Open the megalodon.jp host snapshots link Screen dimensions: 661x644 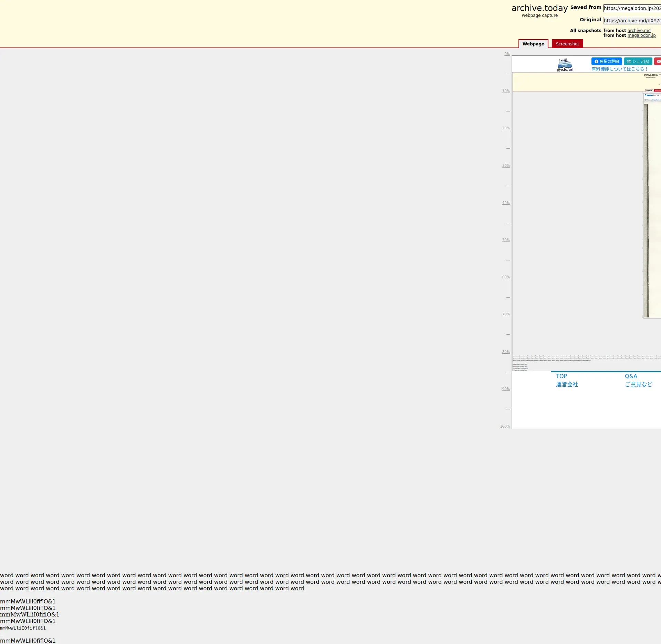(641, 35)
